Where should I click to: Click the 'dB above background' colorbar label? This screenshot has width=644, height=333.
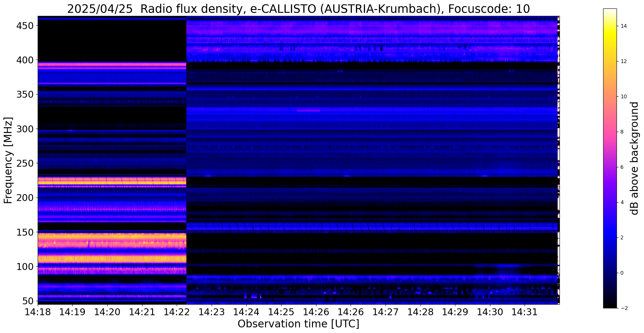click(x=634, y=158)
